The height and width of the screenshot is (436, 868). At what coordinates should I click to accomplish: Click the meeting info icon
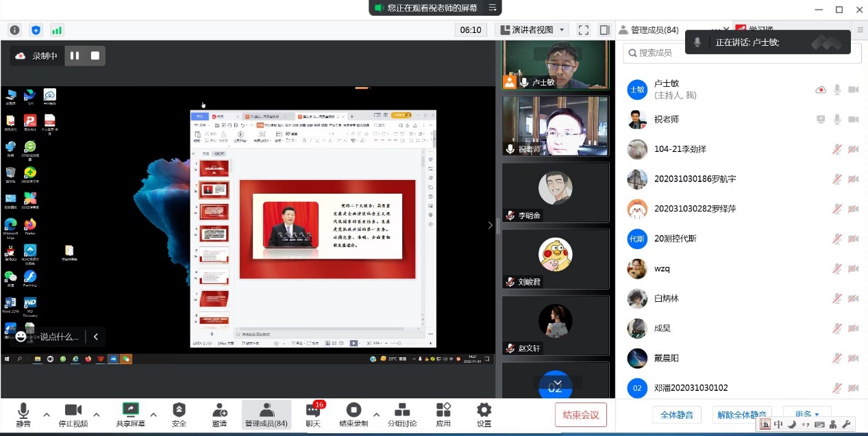15,30
